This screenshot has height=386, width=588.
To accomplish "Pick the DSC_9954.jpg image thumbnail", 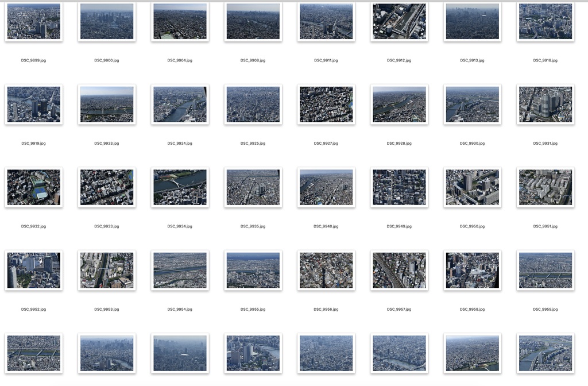I will point(180,270).
